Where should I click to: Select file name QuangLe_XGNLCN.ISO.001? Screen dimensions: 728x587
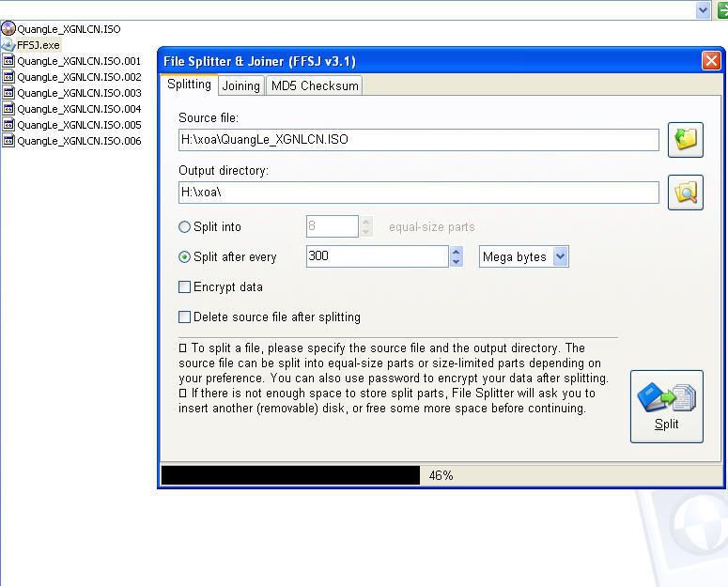point(79,61)
